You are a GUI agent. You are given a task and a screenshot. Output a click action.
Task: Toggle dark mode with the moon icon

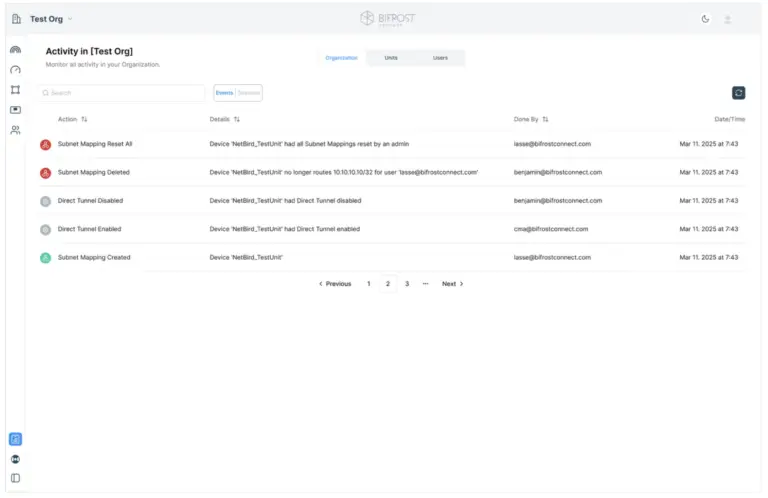tap(705, 19)
